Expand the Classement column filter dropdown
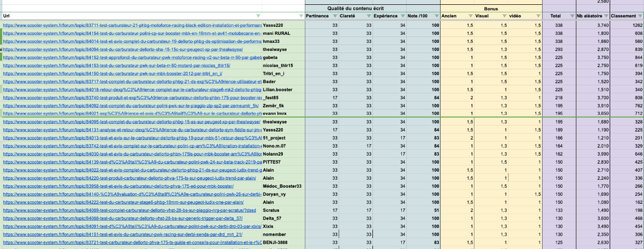644x249 pixels. click(x=640, y=16)
